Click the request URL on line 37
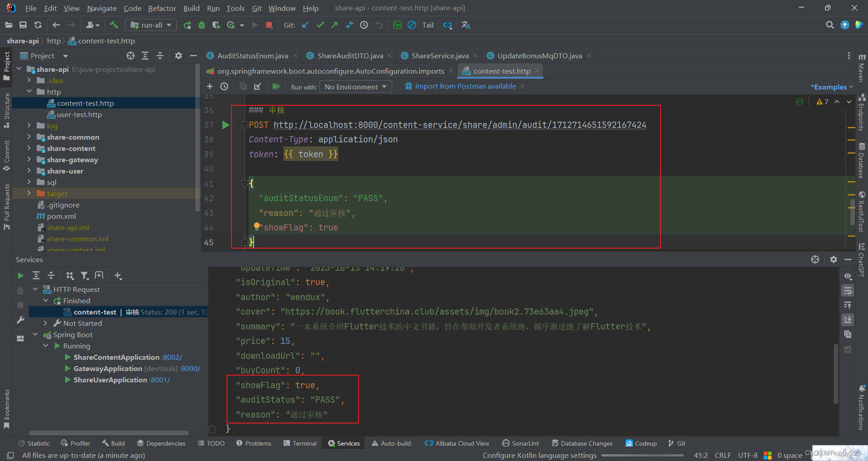Image resolution: width=868 pixels, height=461 pixels. tap(459, 125)
